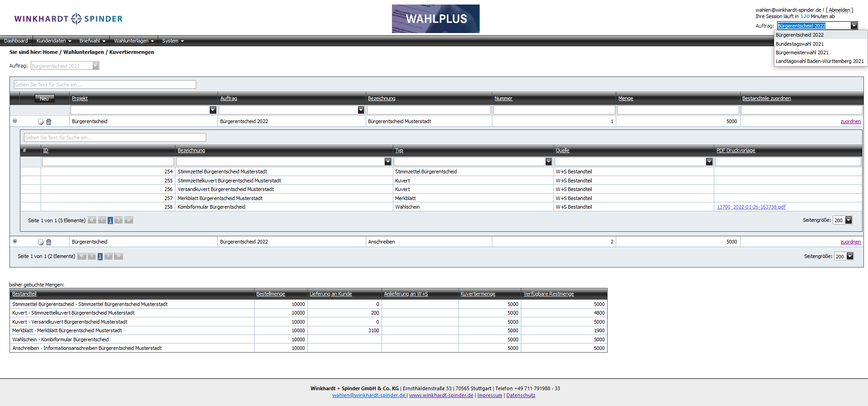
Task: Go to last page in inner pager
Action: 129,220
